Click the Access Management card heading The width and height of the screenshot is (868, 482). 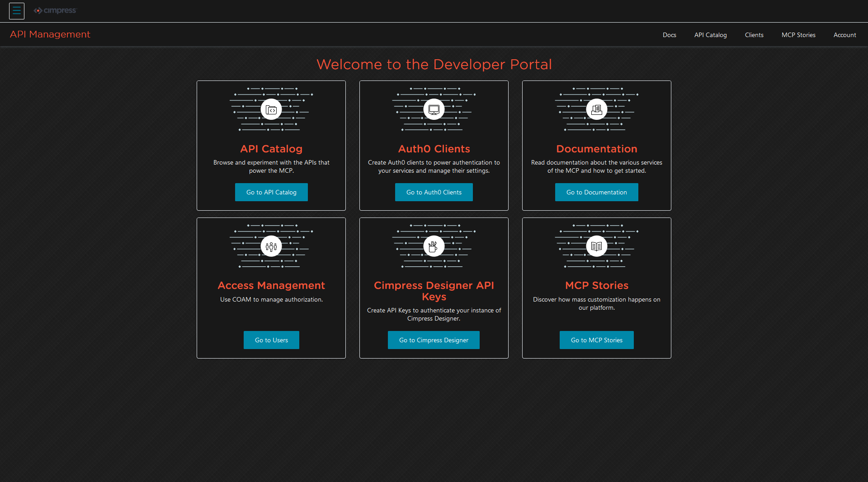click(x=271, y=285)
